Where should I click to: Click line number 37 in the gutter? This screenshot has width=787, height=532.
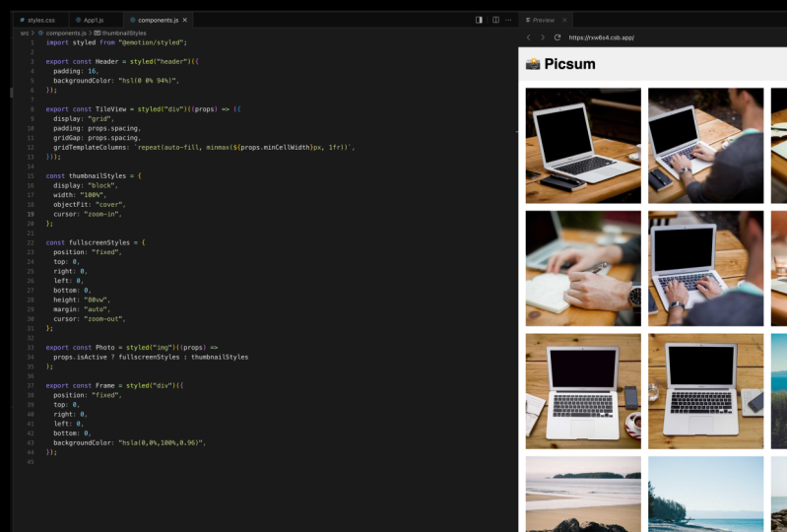coord(31,386)
